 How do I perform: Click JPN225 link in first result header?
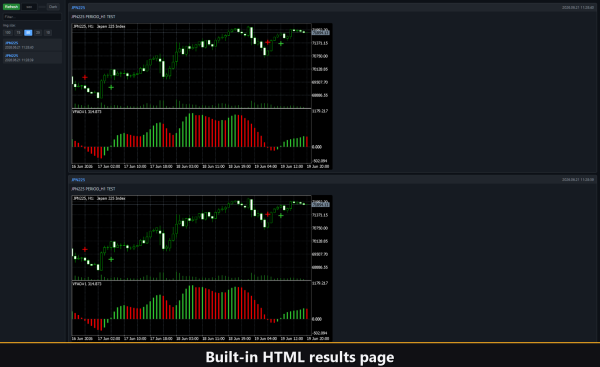pos(78,8)
